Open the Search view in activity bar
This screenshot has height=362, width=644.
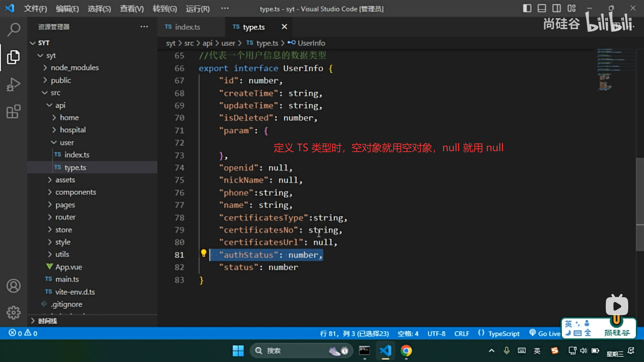13,29
